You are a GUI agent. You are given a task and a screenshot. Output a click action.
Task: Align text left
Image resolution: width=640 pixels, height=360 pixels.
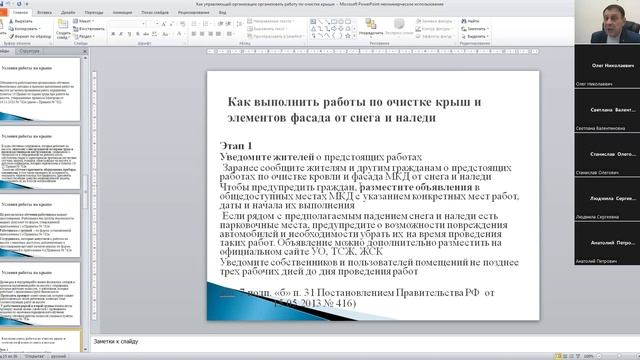[x=194, y=34]
